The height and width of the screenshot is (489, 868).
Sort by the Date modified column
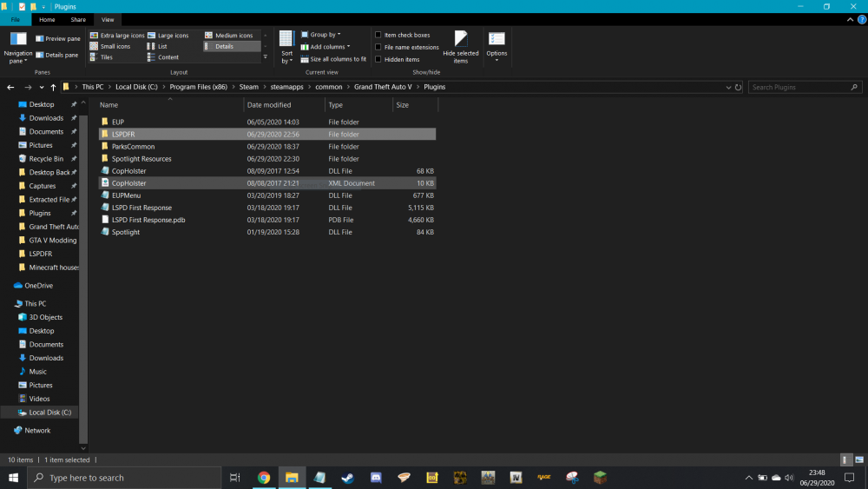point(284,105)
